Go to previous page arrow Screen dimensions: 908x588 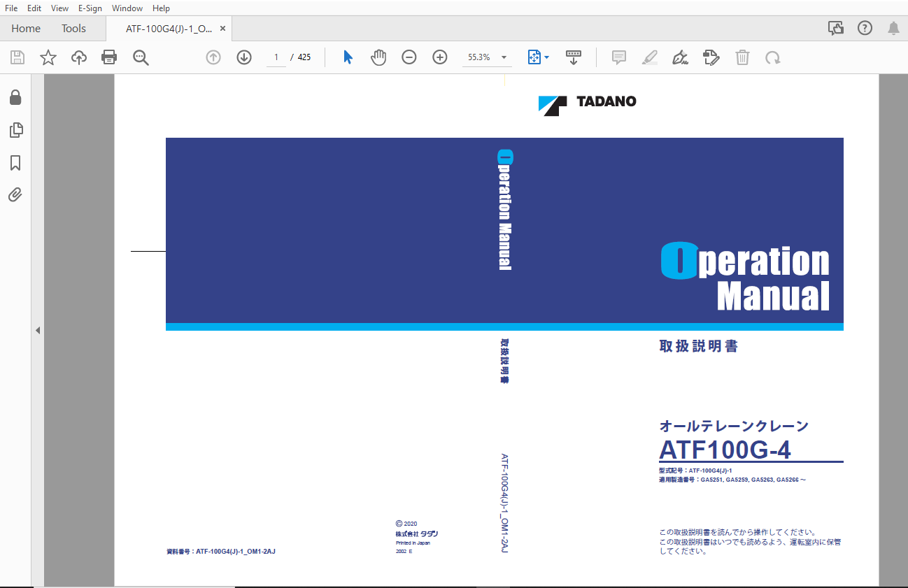coord(213,57)
